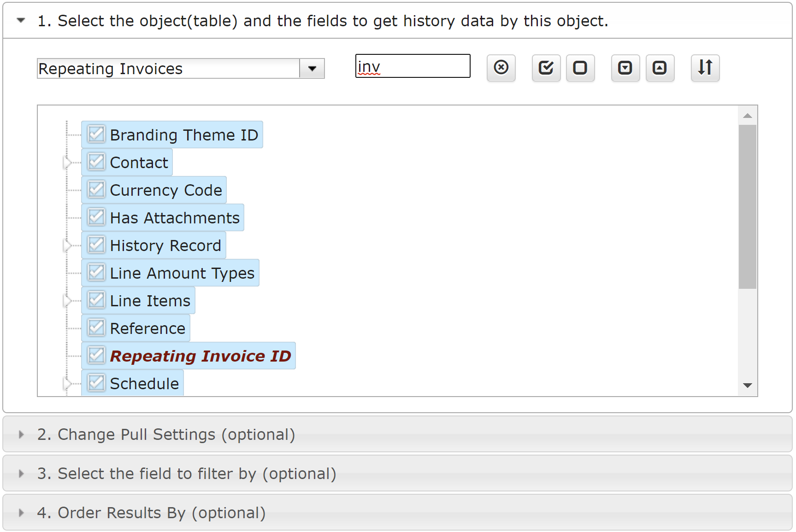Click the vertical scrollbar thumb of field list
The image size is (796, 532).
(748, 207)
